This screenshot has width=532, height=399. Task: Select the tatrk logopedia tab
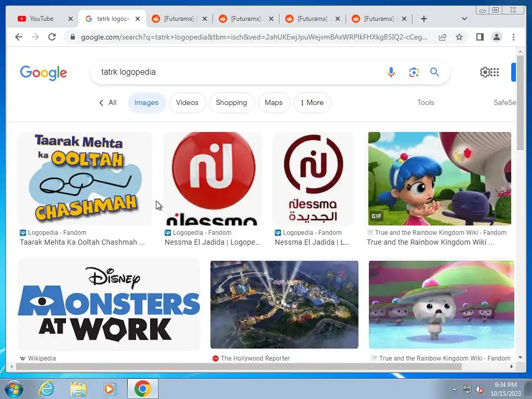[x=109, y=19]
